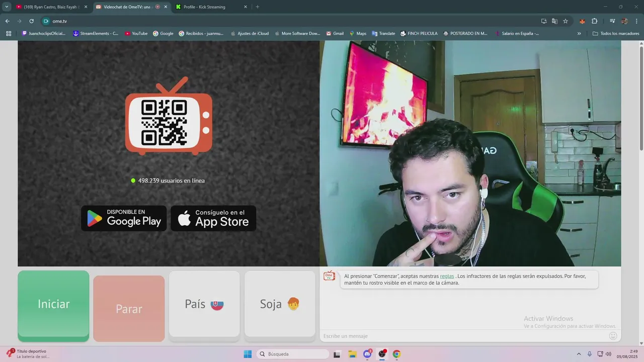Open Google Chrome from the taskbar
Viewport: 644px width, 362px height.
(396, 354)
